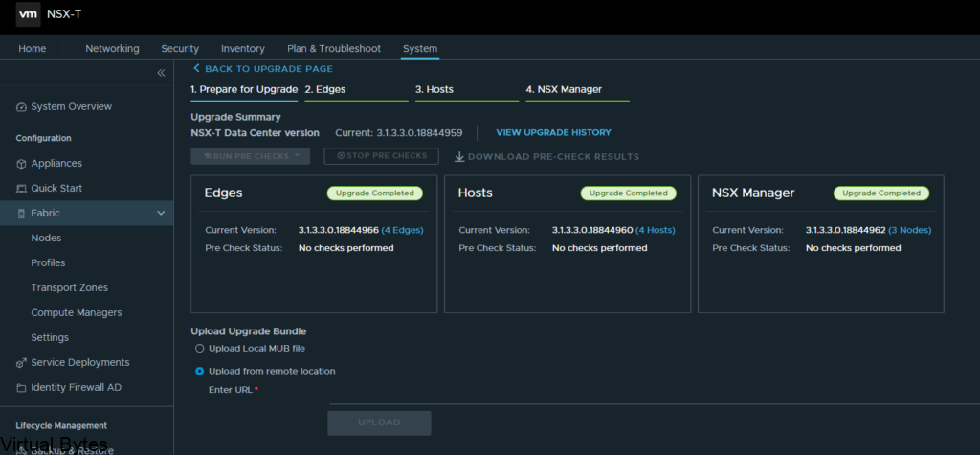Click the download pre-check results arrow icon
Image resolution: width=980 pixels, height=455 pixels.
click(459, 156)
